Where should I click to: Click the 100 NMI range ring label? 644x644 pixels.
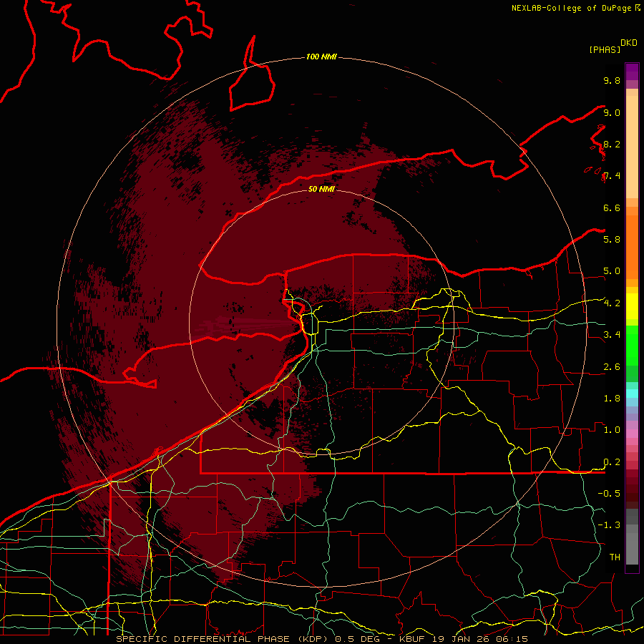pyautogui.click(x=321, y=57)
